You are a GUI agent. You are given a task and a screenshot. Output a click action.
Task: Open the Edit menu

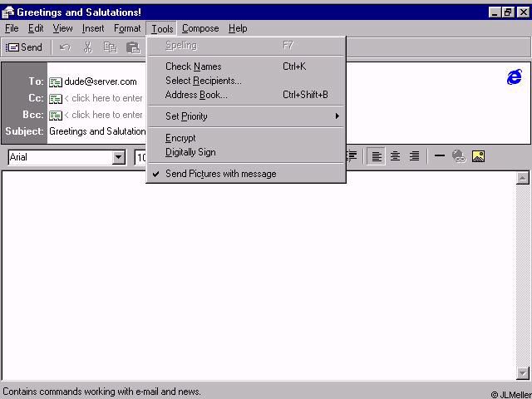36,28
